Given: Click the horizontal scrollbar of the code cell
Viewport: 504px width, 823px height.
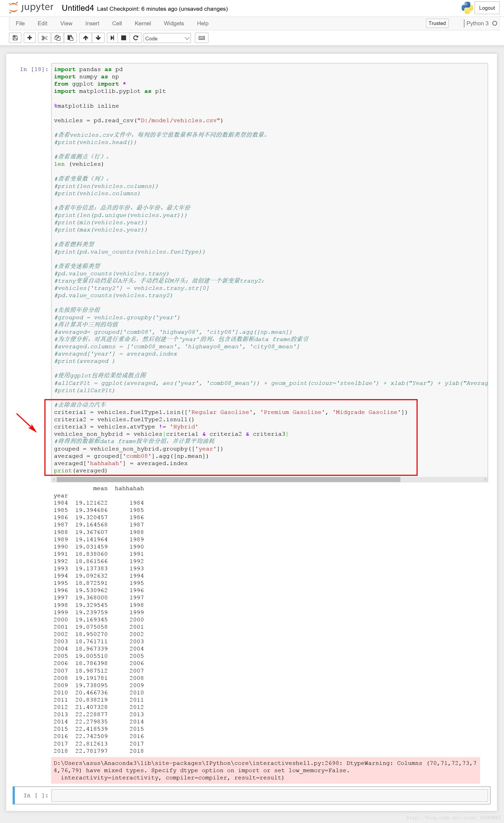Looking at the screenshot, I should 228,479.
